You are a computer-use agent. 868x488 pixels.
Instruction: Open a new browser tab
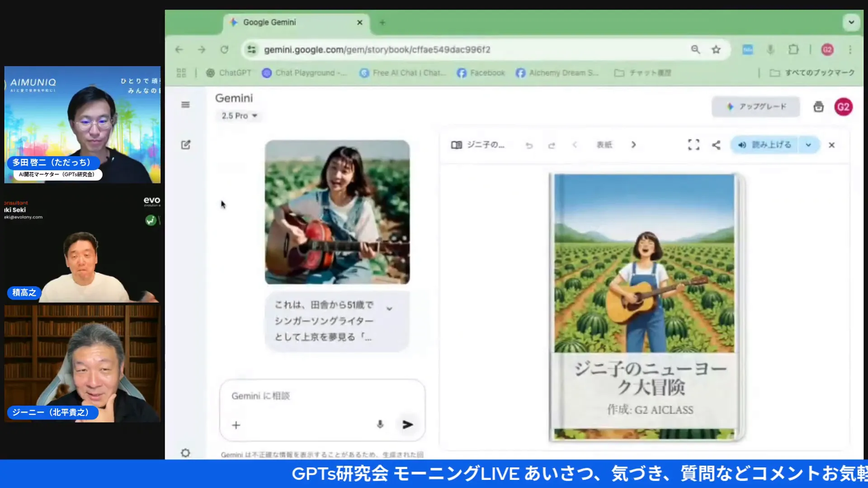click(x=382, y=23)
